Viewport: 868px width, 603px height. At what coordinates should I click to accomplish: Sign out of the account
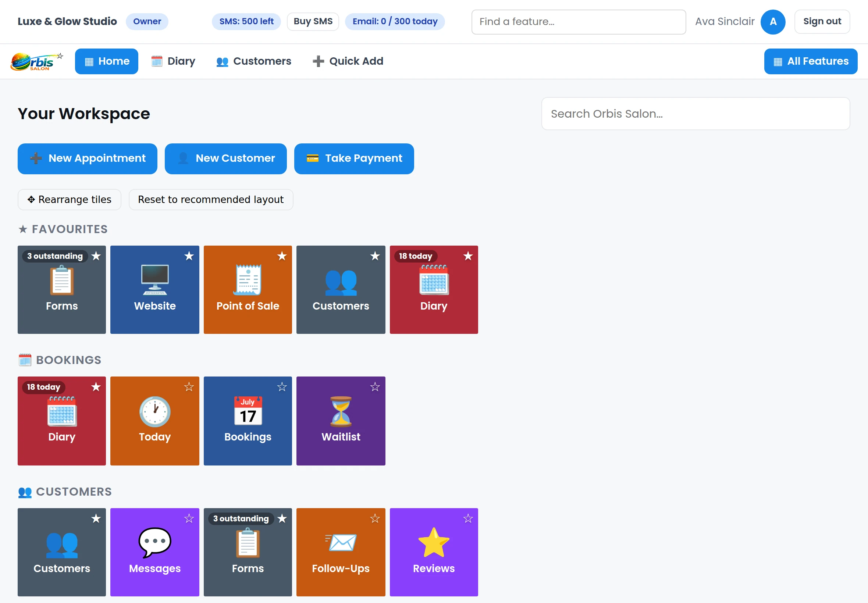(822, 22)
